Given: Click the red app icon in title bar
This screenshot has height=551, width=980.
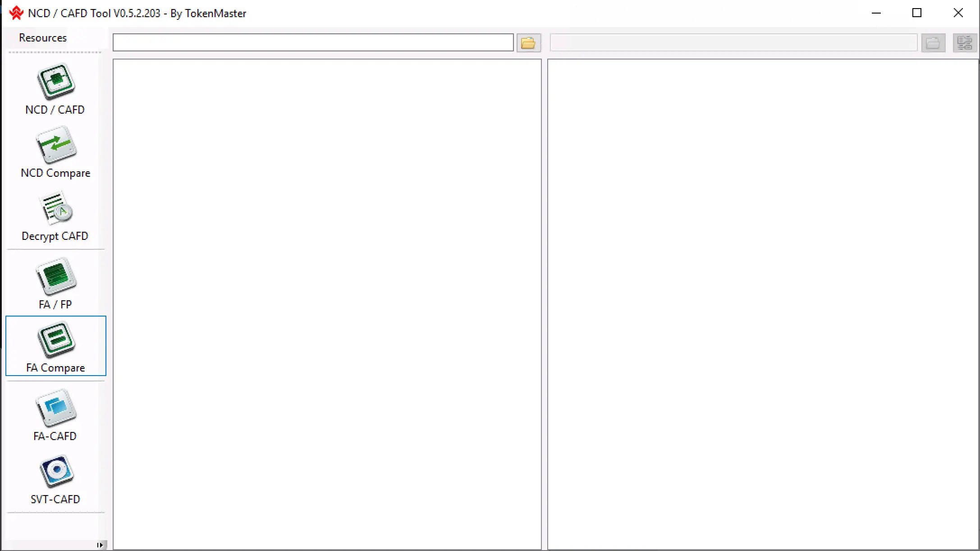Looking at the screenshot, I should [x=16, y=13].
